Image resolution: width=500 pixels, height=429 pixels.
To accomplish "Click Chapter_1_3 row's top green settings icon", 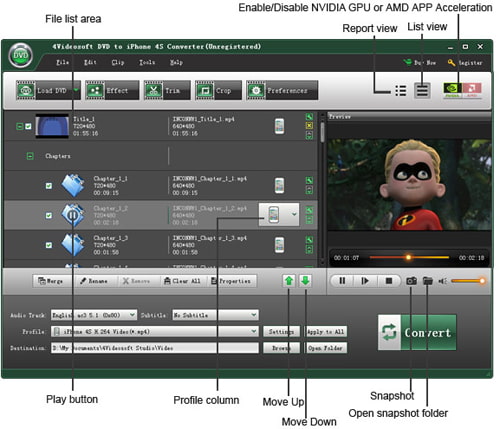I will (x=309, y=240).
